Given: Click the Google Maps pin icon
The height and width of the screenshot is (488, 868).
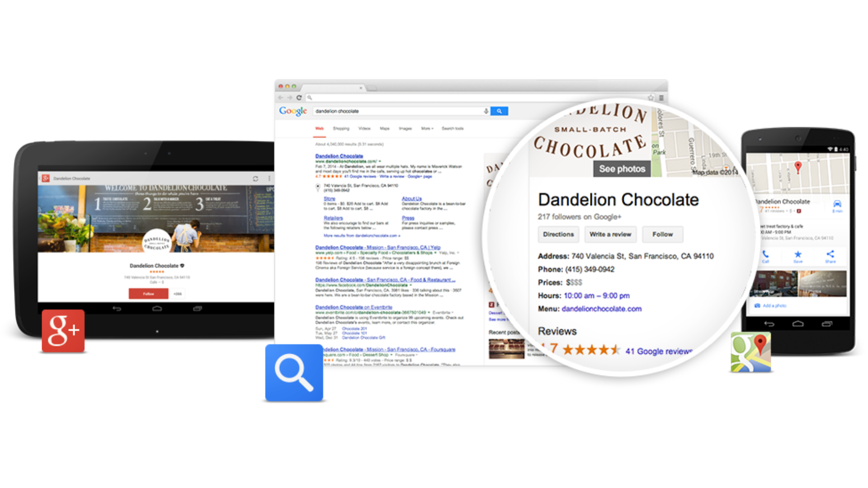Looking at the screenshot, I should point(751,352).
